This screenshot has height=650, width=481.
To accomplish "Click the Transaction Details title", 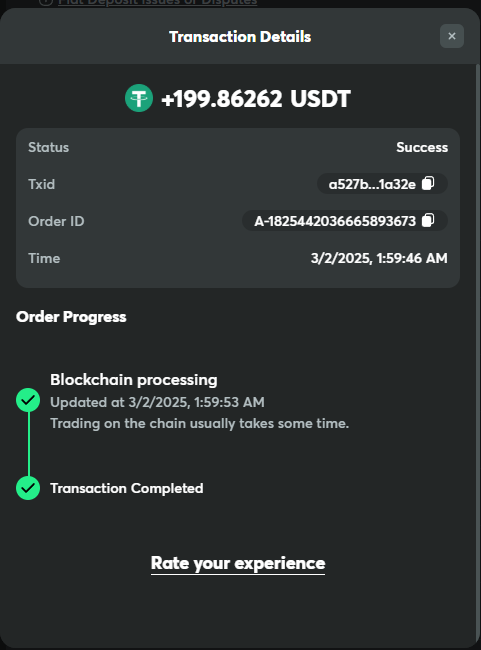I will tap(240, 36).
